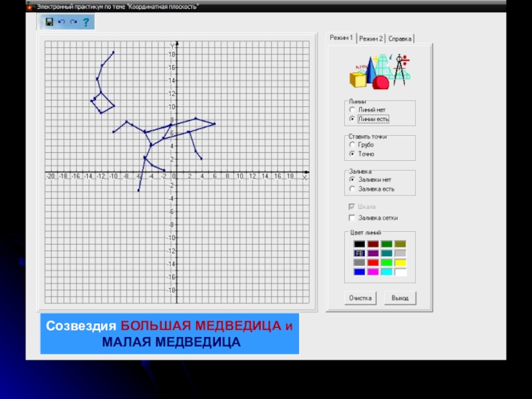532x399 pixels.
Task: Select the black line color swatch
Action: [360, 244]
